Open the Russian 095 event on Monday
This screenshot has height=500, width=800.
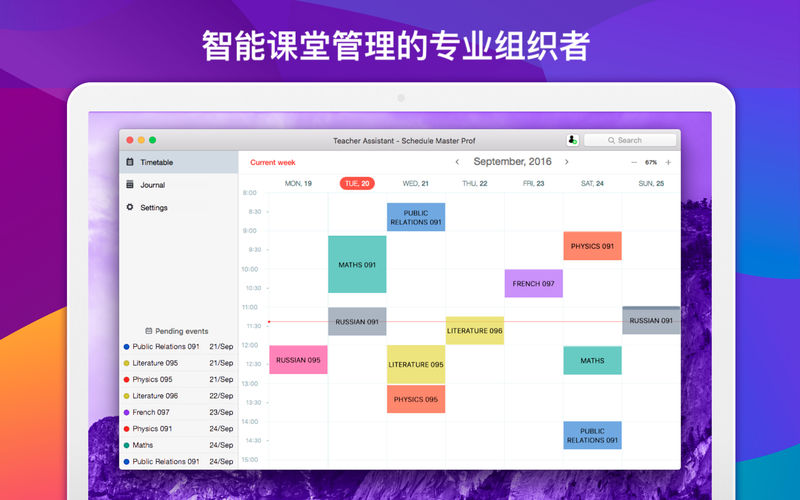click(x=298, y=360)
